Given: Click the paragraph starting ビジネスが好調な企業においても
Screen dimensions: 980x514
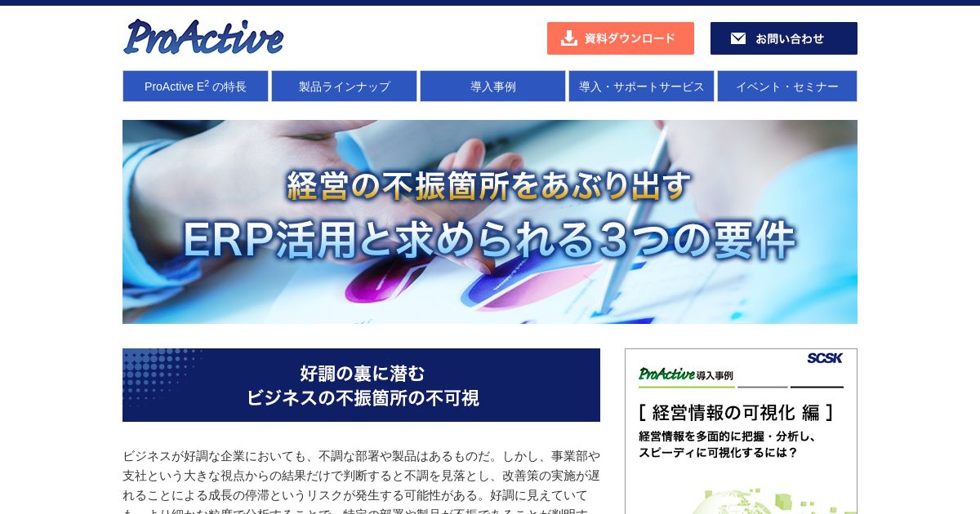Looking at the screenshot, I should click(361, 481).
